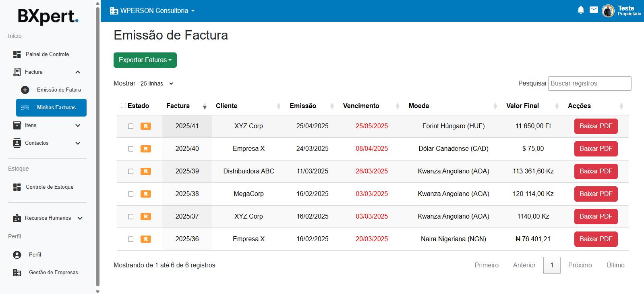Open the Exportar Faturas dropdown
This screenshot has width=644, height=294.
point(145,60)
